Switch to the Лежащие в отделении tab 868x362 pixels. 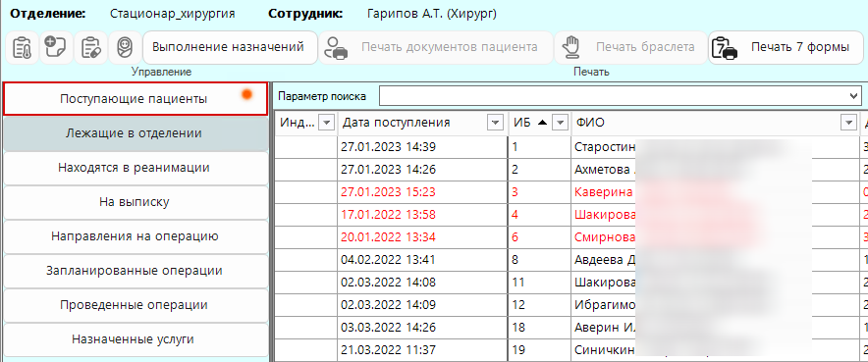(136, 133)
